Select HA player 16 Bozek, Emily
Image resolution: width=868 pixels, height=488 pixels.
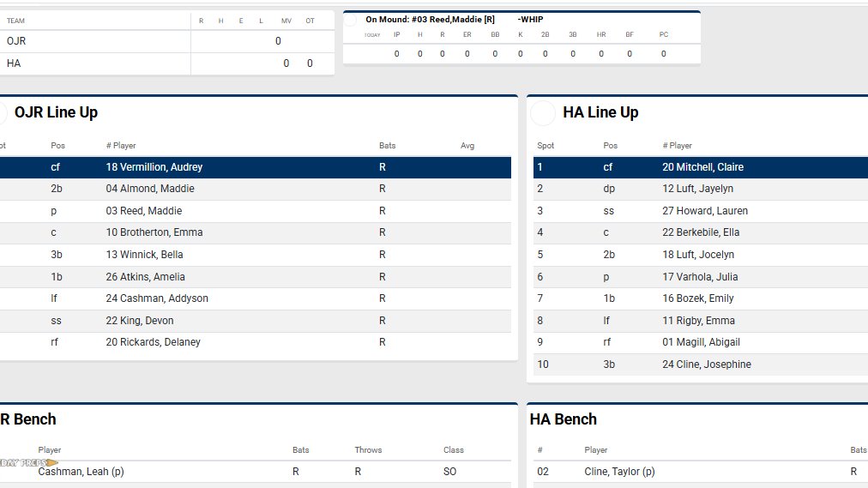coord(698,298)
